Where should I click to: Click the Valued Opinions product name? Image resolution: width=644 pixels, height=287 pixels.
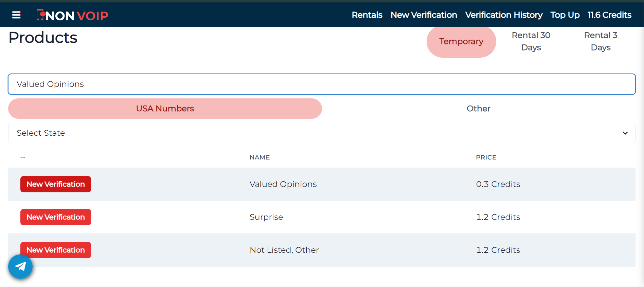pos(283,184)
